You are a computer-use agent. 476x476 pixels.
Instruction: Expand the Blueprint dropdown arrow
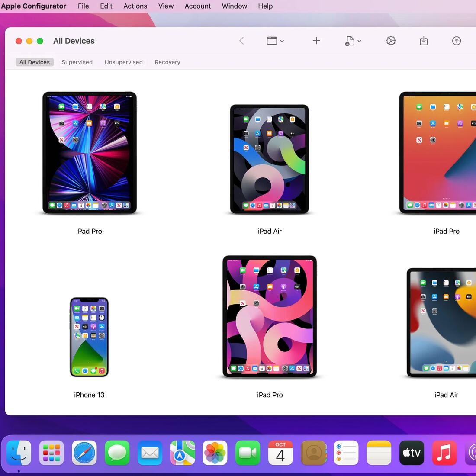click(x=359, y=41)
